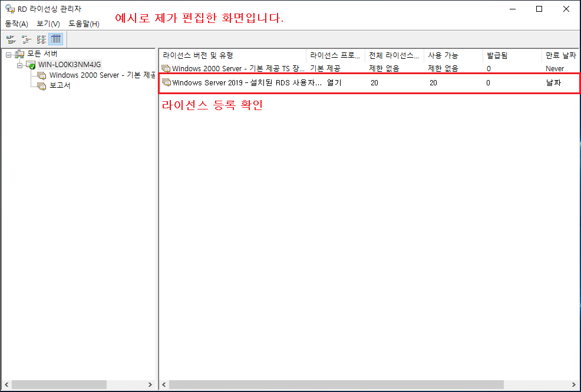This screenshot has height=392, width=581.
Task: Click the 보고서 license icon in tree
Action: [42, 86]
